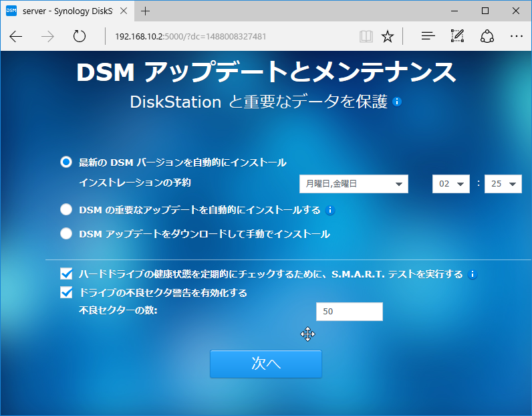Image resolution: width=532 pixels, height=416 pixels.
Task: Open reading view book icon
Action: click(366, 36)
